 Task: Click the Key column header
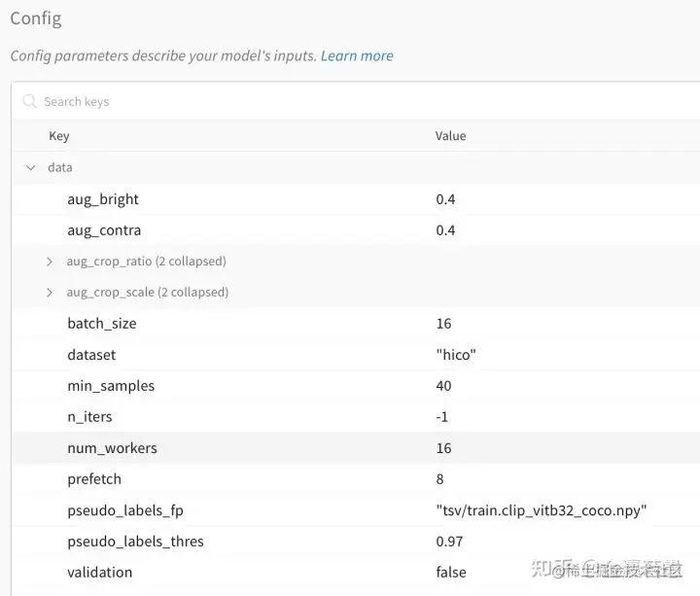[59, 136]
